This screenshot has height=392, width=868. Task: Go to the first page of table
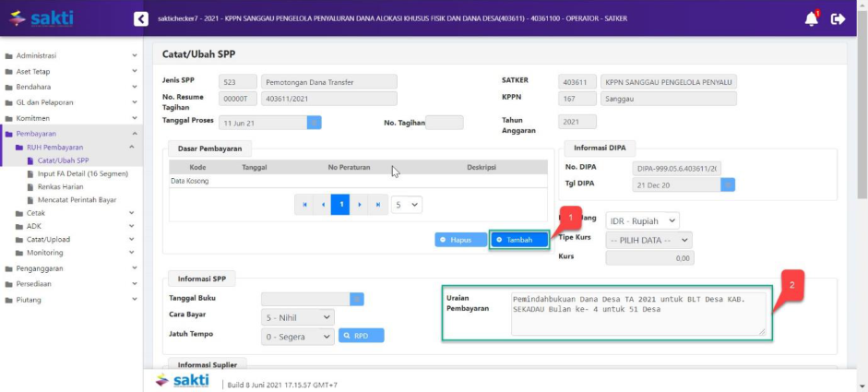(303, 205)
